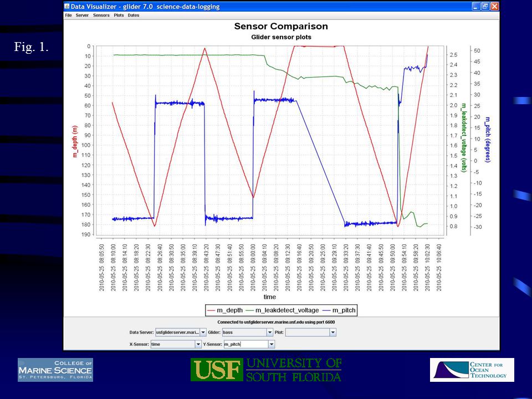This screenshot has width=532, height=399.
Task: Close the Data Visualizer window
Action: (495, 7)
